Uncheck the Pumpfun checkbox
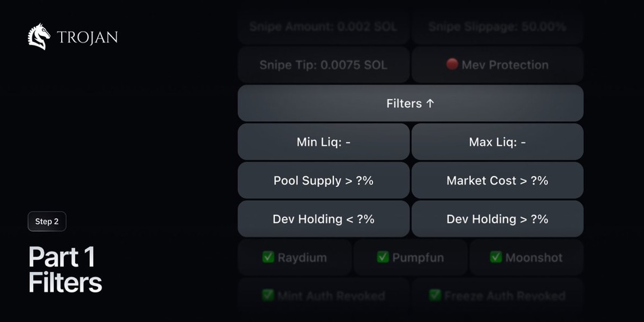The image size is (644, 322). 383,257
